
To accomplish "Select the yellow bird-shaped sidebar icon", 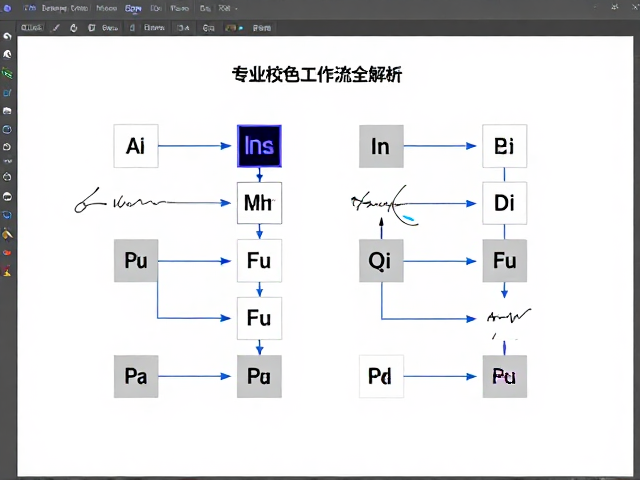I will [7, 234].
